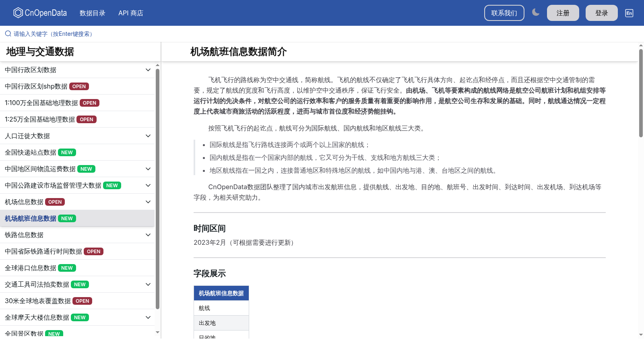Screen dimensions: 644x345
Task: Expand 中国地区间物流运费数据 chevron
Action: point(148,169)
